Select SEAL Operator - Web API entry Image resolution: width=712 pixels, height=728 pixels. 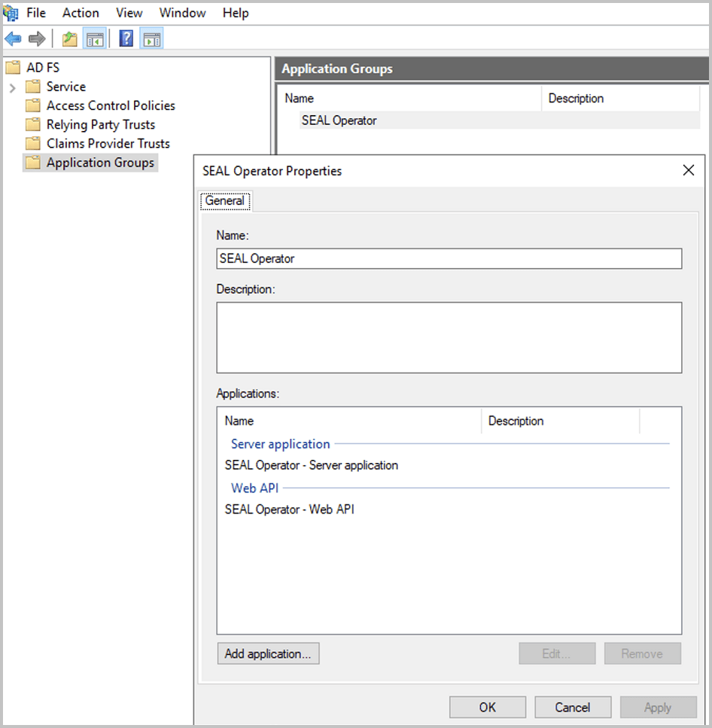pyautogui.click(x=291, y=510)
